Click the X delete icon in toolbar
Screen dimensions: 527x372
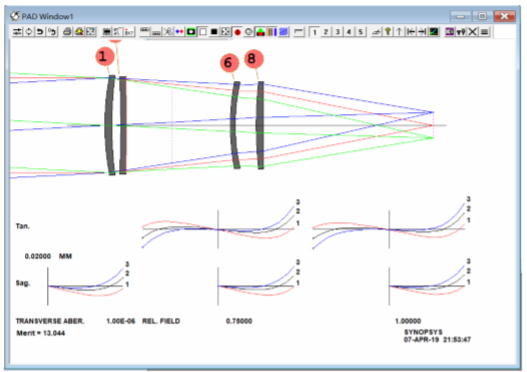(x=473, y=32)
